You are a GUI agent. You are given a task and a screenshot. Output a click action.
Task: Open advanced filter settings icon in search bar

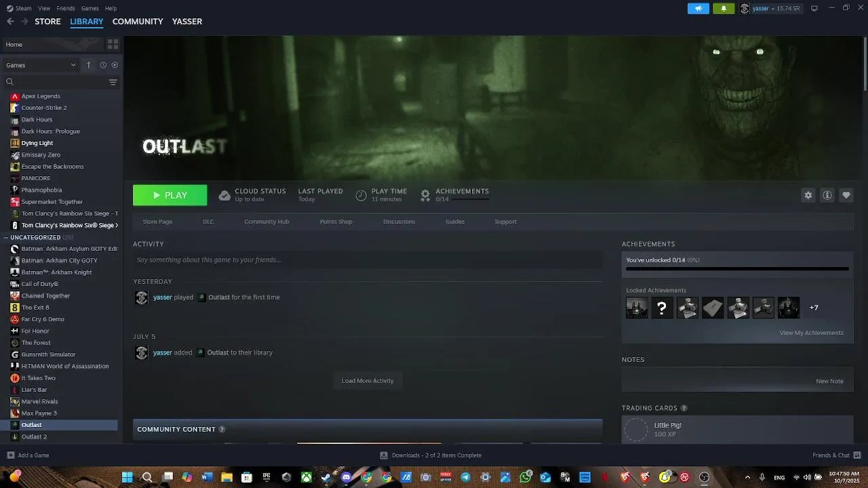[113, 82]
